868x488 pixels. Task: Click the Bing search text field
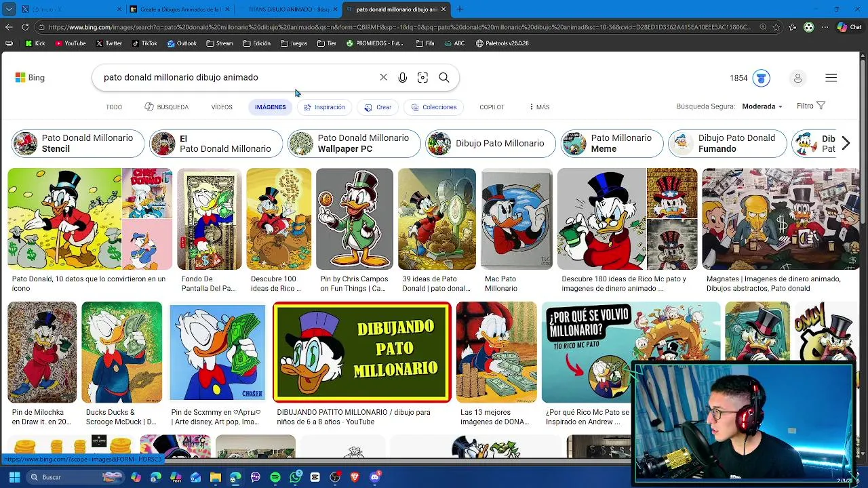click(237, 78)
